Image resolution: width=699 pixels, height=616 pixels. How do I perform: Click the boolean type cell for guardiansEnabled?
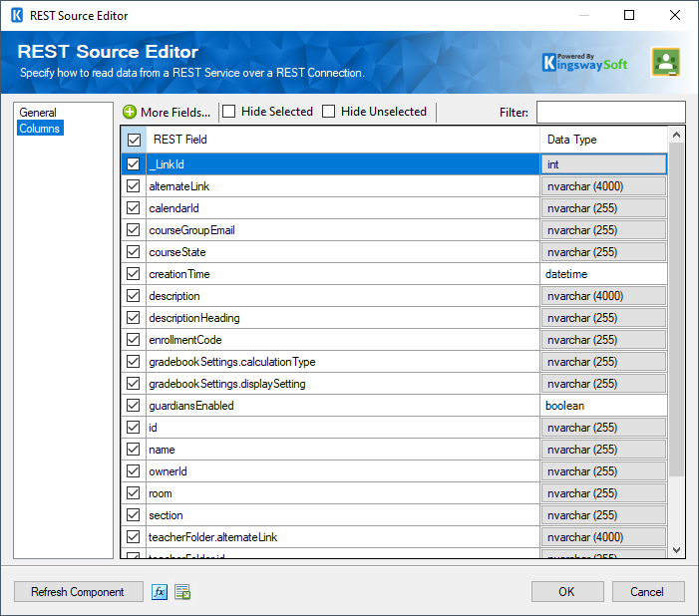click(x=603, y=405)
